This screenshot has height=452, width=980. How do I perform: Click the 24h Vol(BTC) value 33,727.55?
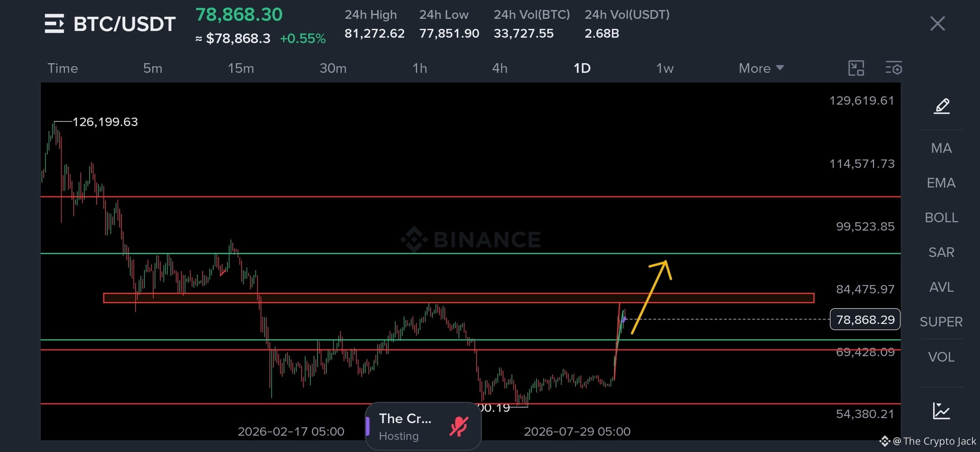coord(524,33)
